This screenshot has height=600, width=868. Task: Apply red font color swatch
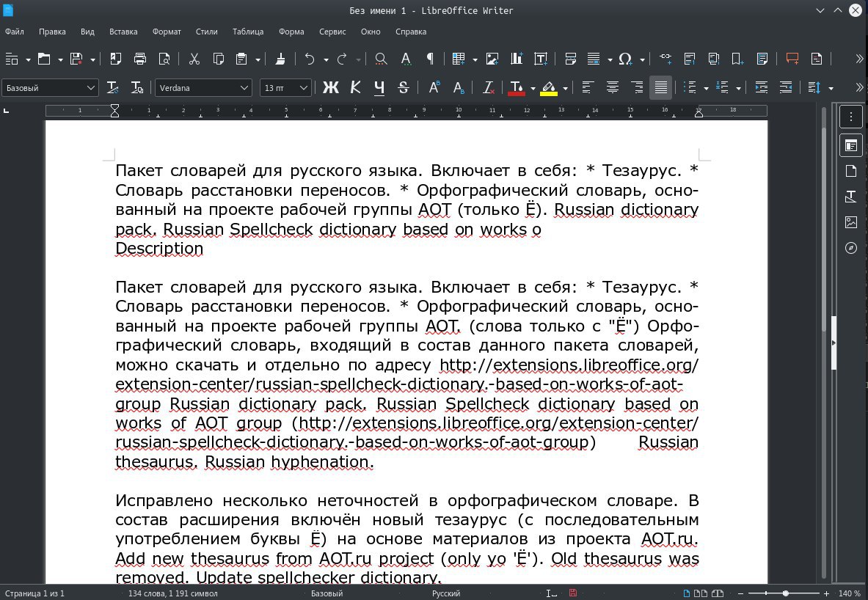pyautogui.click(x=516, y=88)
